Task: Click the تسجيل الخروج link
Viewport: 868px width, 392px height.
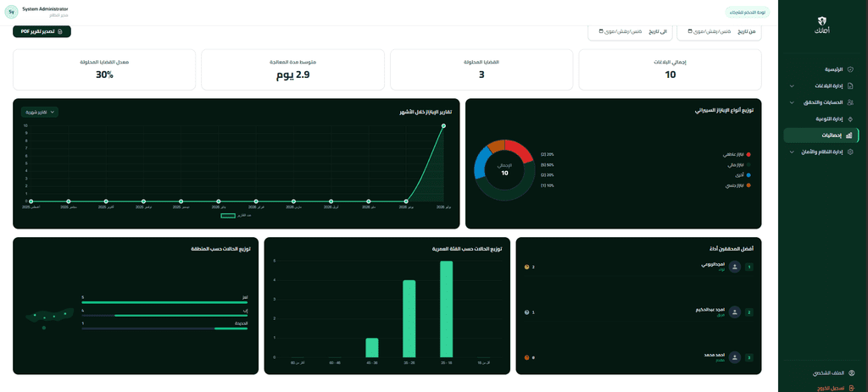Action: coord(829,388)
